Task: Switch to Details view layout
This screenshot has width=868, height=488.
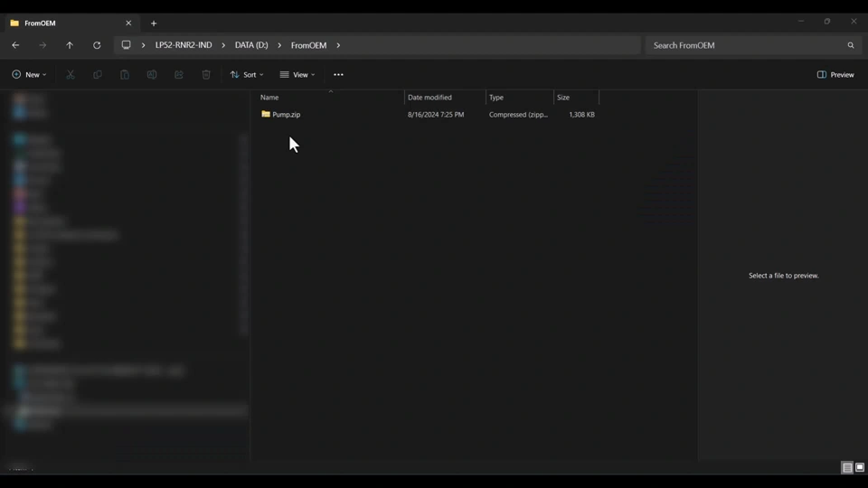Action: point(847,468)
